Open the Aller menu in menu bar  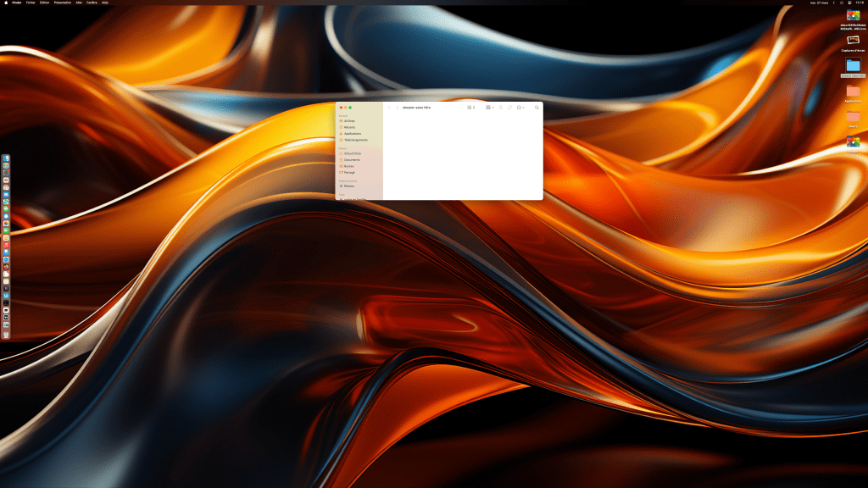tap(80, 3)
